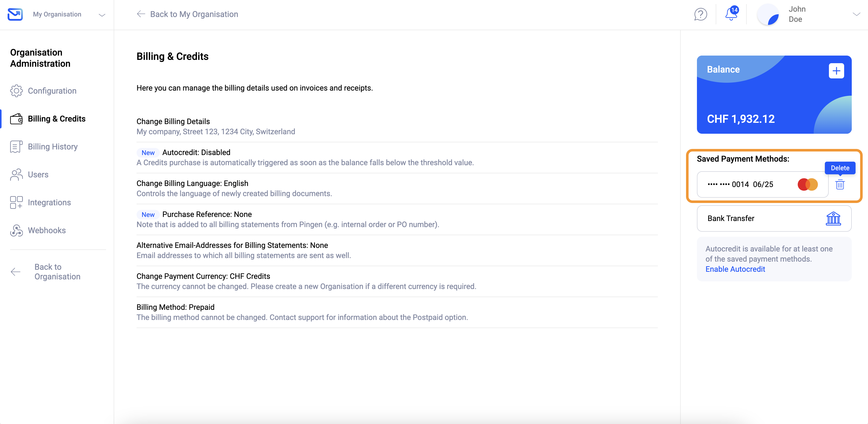Click the Webhooks icon
Image resolution: width=868 pixels, height=424 pixels.
click(x=16, y=231)
